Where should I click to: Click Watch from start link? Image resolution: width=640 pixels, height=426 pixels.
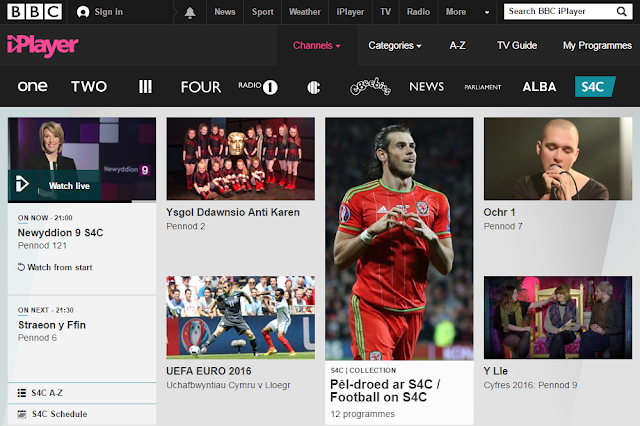[60, 267]
